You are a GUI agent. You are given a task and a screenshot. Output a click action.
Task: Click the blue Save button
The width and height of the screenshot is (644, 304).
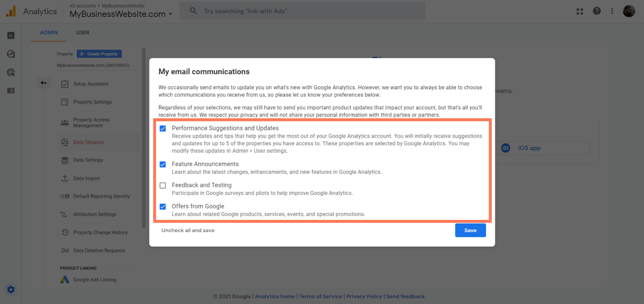(x=470, y=230)
